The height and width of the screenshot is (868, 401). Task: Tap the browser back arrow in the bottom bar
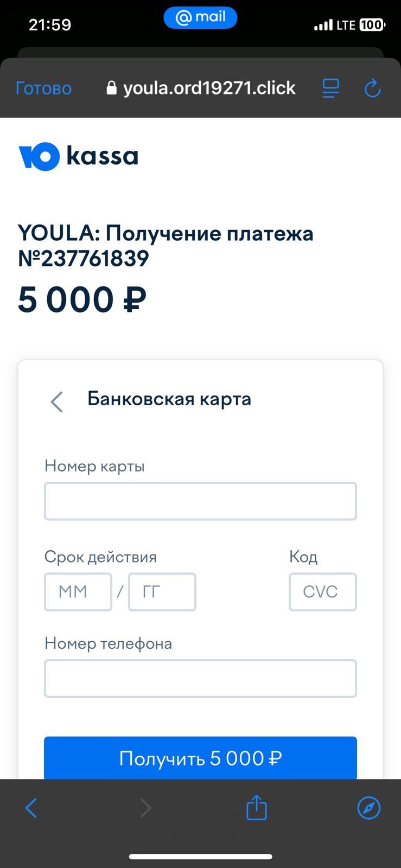[31, 808]
